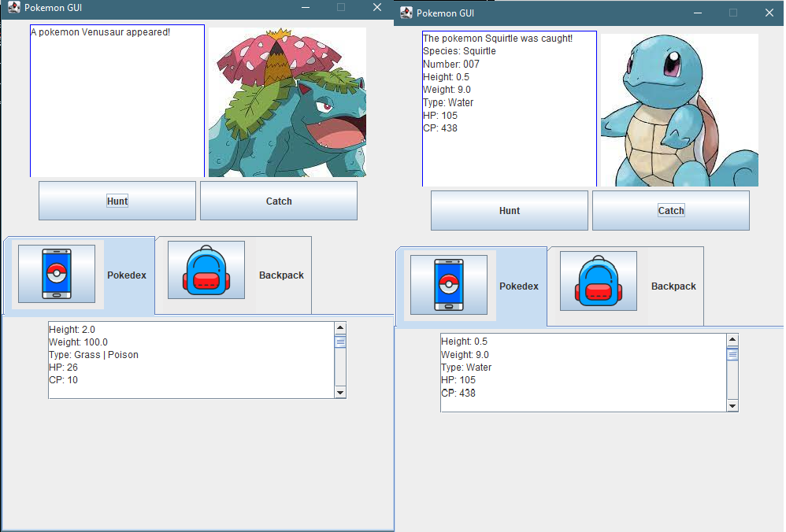Click the right window's title bar app icon

click(406, 13)
